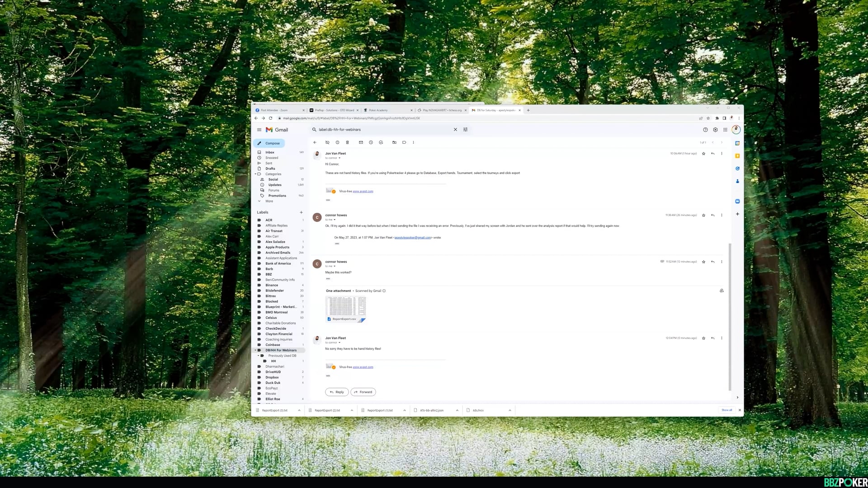Show search options filter icon
This screenshot has height=488, width=868.
(465, 130)
